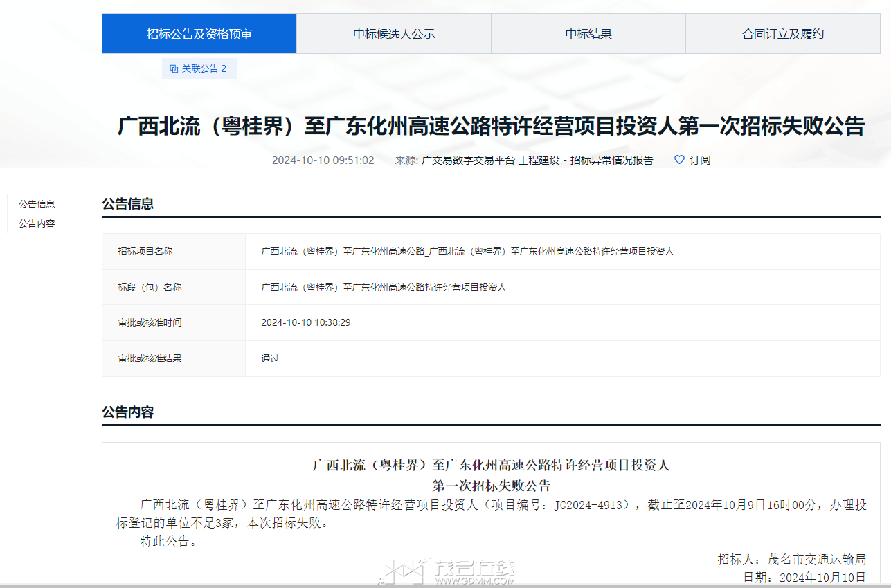Click source text 广交易数字交易平台 工程建设
The height and width of the screenshot is (588, 891).
490,160
